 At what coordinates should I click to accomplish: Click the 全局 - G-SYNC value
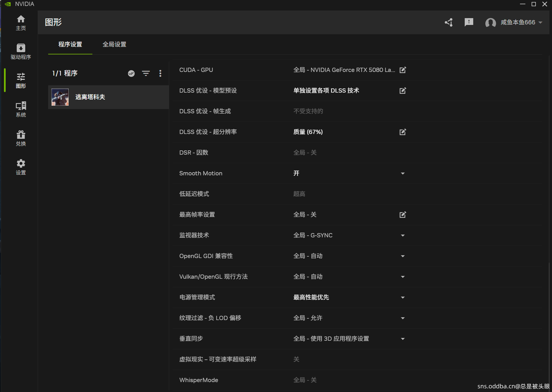click(x=313, y=235)
